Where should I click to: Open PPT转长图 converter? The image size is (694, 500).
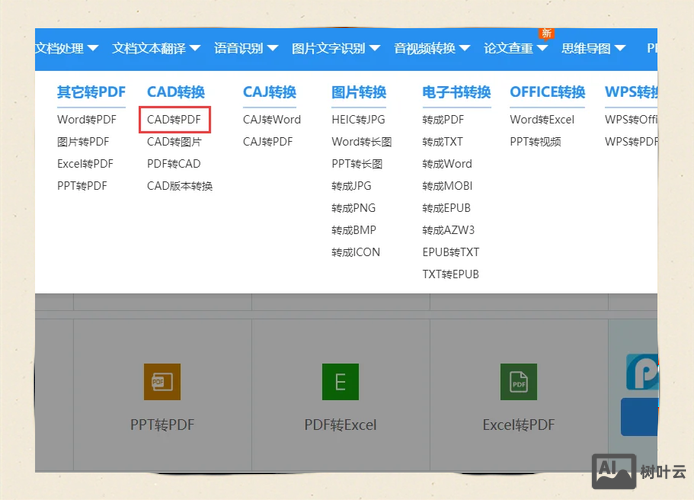[357, 164]
